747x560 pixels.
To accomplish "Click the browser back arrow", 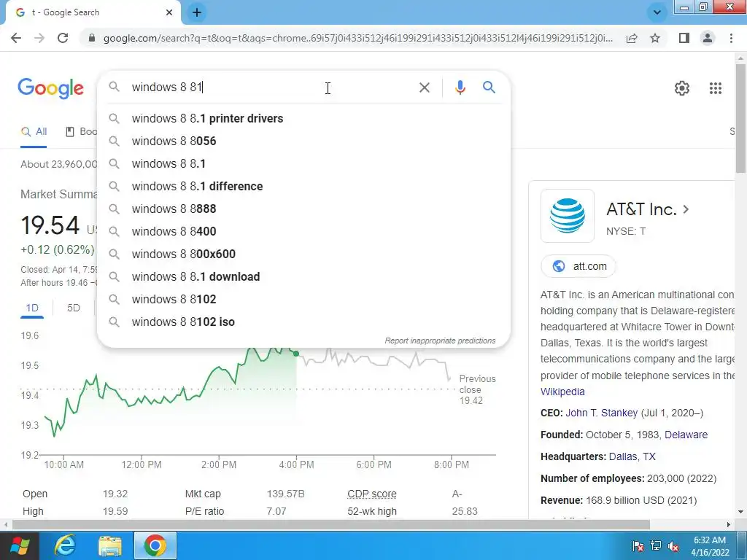I will click(x=16, y=38).
